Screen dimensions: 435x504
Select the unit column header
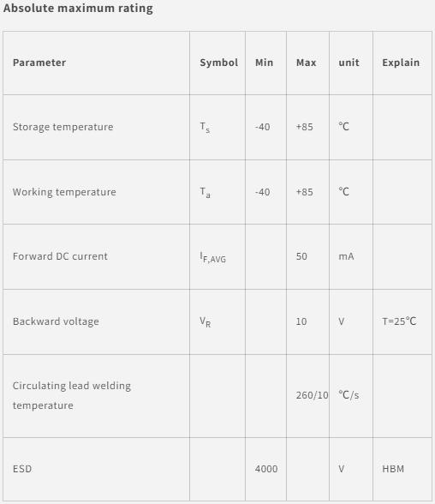(349, 63)
